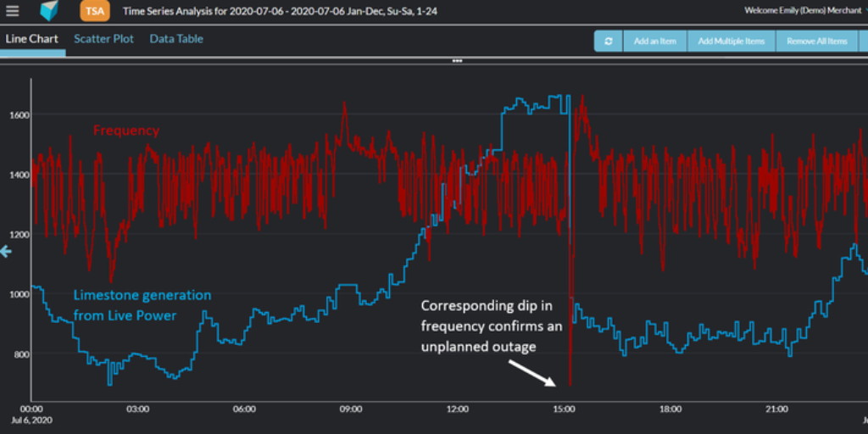
Task: Open the Welcome Emily (Demo) Merchant user menu
Action: click(802, 10)
